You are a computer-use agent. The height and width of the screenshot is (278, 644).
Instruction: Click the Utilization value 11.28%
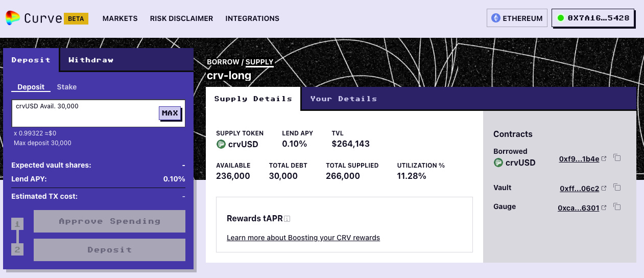(x=412, y=176)
